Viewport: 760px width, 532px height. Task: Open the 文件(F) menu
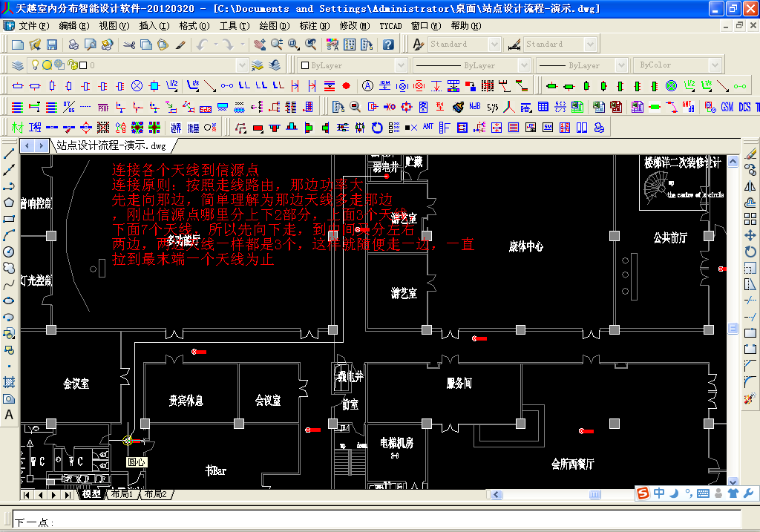click(33, 25)
